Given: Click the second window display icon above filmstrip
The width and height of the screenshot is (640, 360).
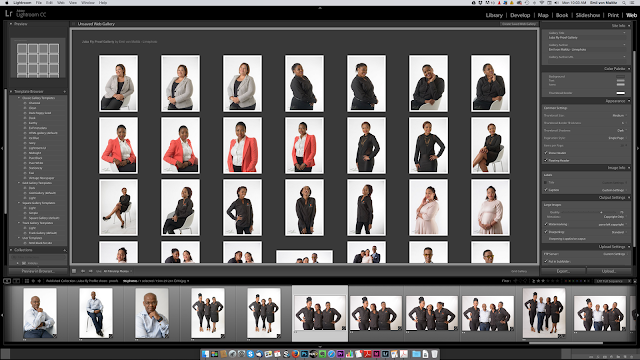Looking at the screenshot, I should (16, 281).
